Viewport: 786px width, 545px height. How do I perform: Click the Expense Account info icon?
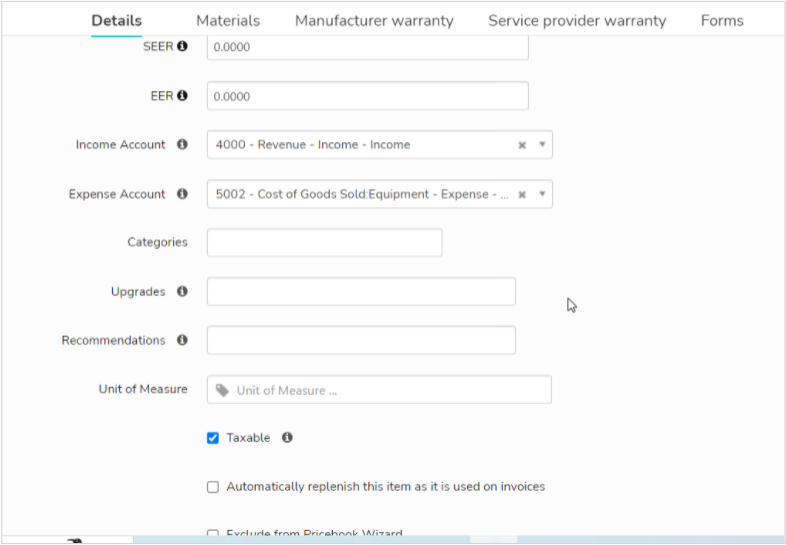182,194
